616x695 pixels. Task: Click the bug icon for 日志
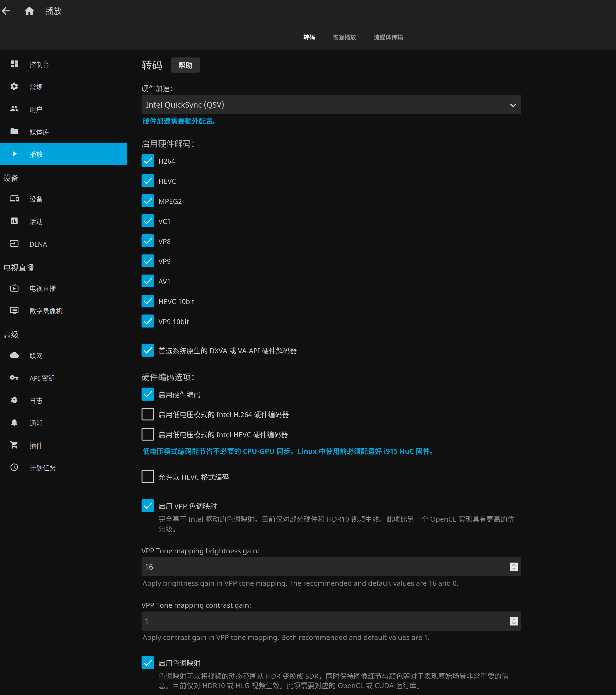click(x=14, y=400)
